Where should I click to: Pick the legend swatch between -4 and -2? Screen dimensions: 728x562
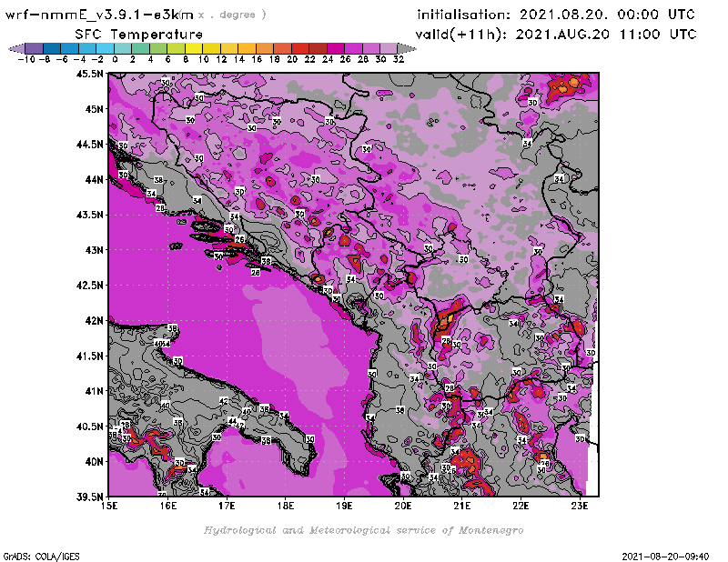click(x=87, y=48)
